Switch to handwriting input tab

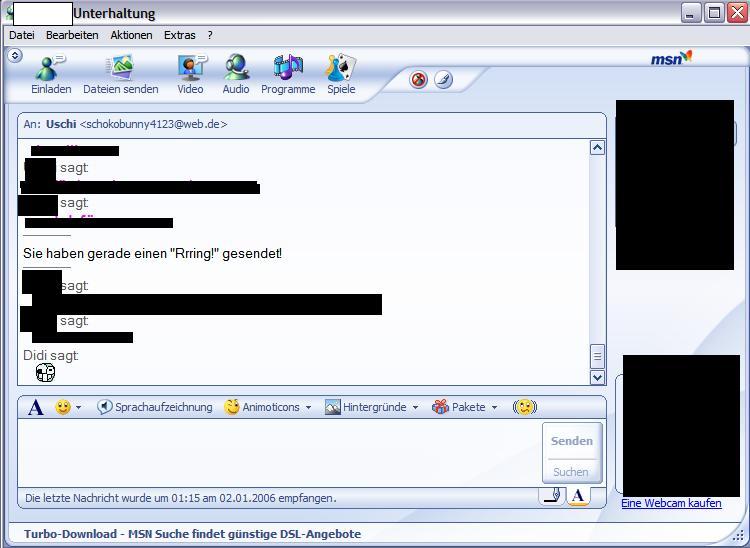point(553,496)
